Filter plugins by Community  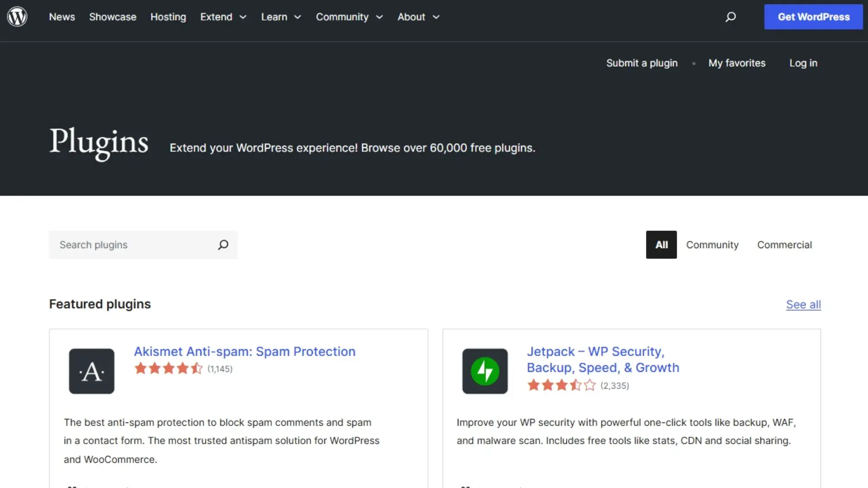pos(712,245)
